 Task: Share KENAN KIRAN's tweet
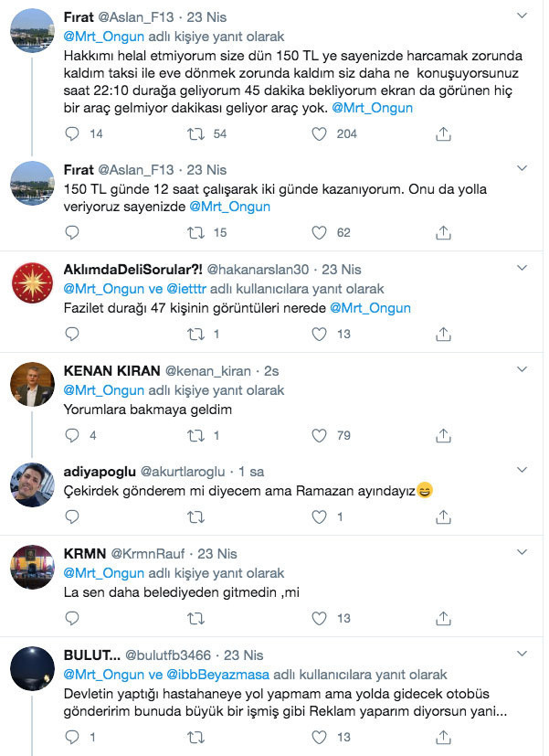(443, 435)
